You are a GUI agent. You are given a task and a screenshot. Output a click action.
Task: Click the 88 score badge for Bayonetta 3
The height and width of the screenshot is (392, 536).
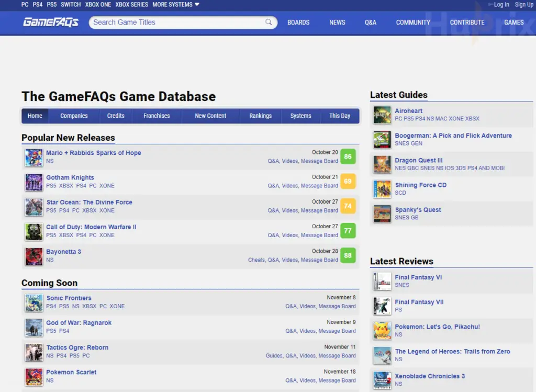click(348, 255)
